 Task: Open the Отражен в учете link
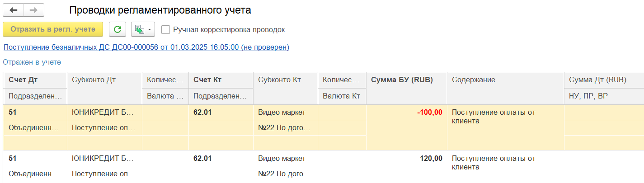(32, 62)
